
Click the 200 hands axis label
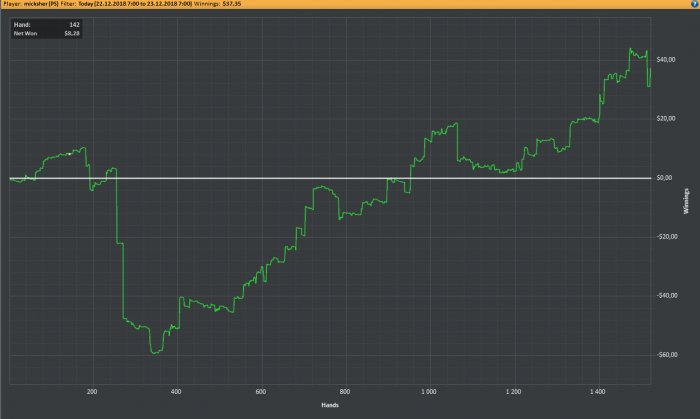(92, 392)
